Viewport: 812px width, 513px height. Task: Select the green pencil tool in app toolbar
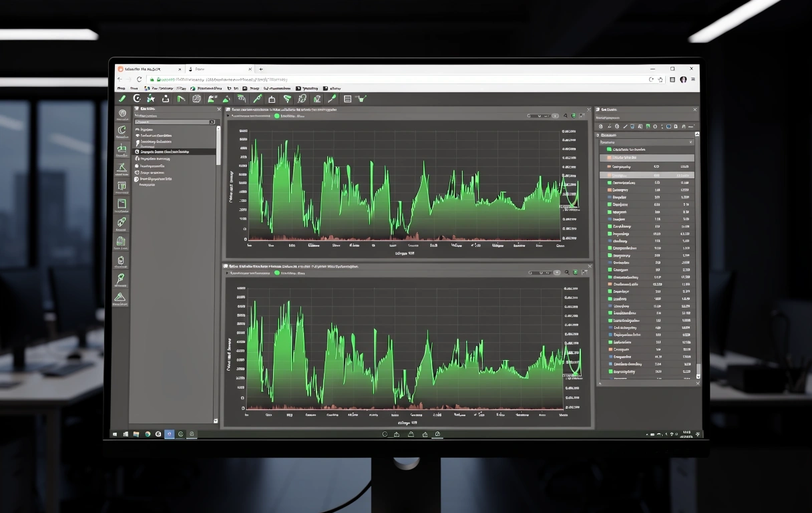click(122, 99)
